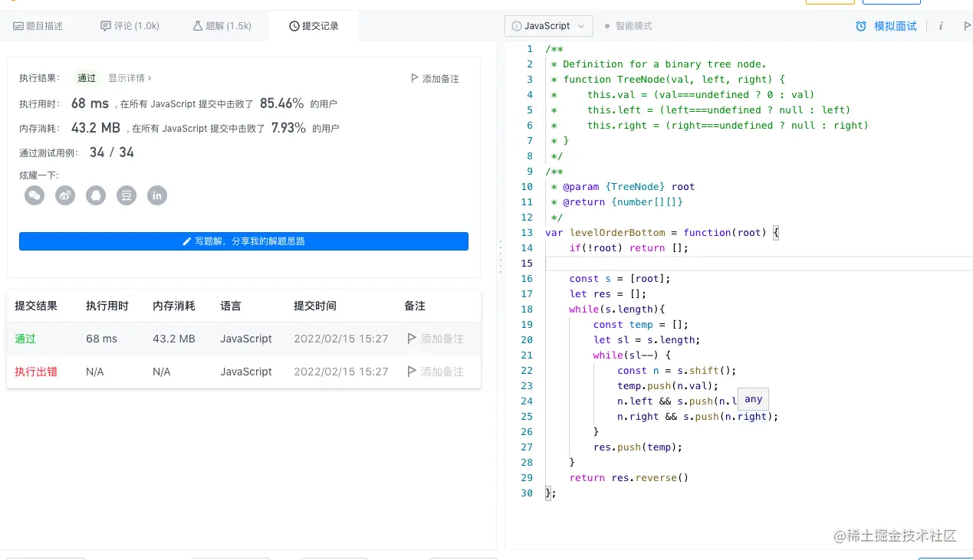This screenshot has height=560, width=973.
Task: Click the 'return res.reverse()' code line
Action: (x=629, y=477)
